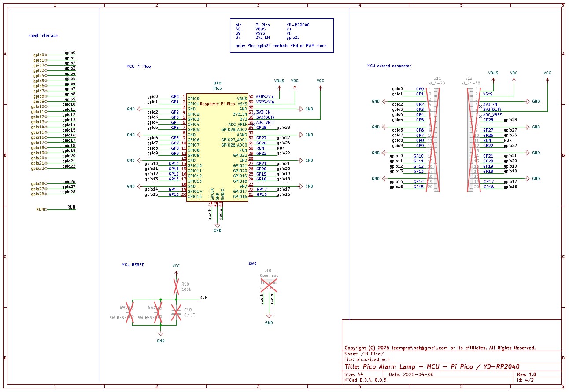Screen dimensions: 569x392
Task: Click the 'sheet interface' heading text
Action: 43,36
